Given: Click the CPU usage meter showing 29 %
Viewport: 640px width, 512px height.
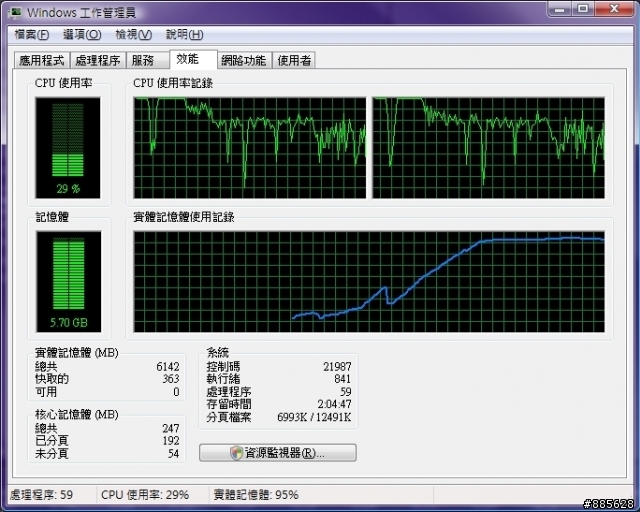Looking at the screenshot, I should (x=68, y=148).
